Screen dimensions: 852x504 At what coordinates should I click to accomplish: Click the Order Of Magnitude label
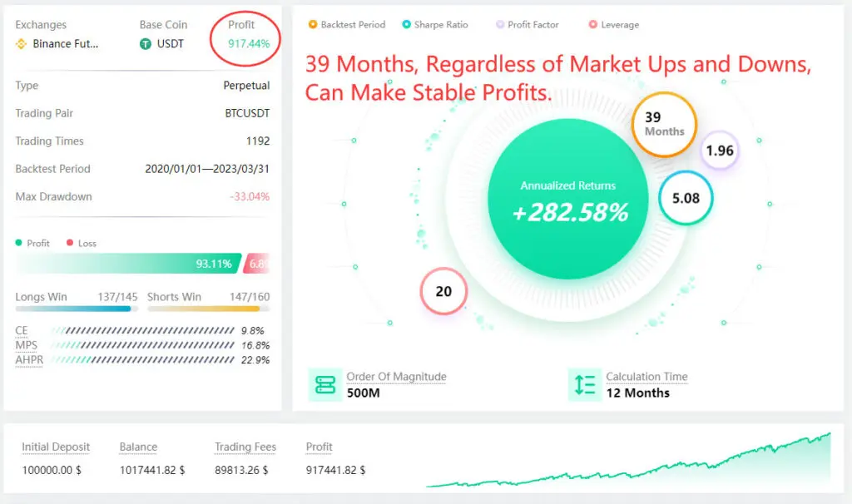coord(396,377)
